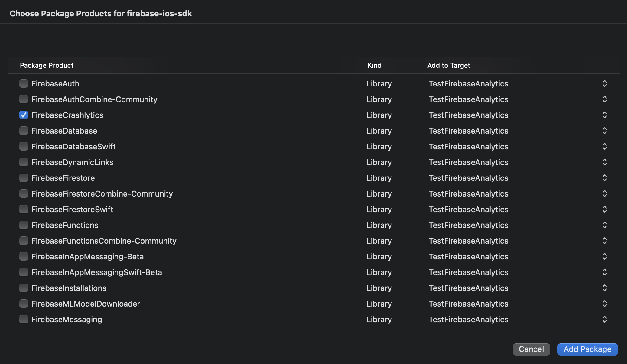The image size is (627, 364).
Task: Enable FirebaseInstallations checkbox
Action: coord(24,288)
